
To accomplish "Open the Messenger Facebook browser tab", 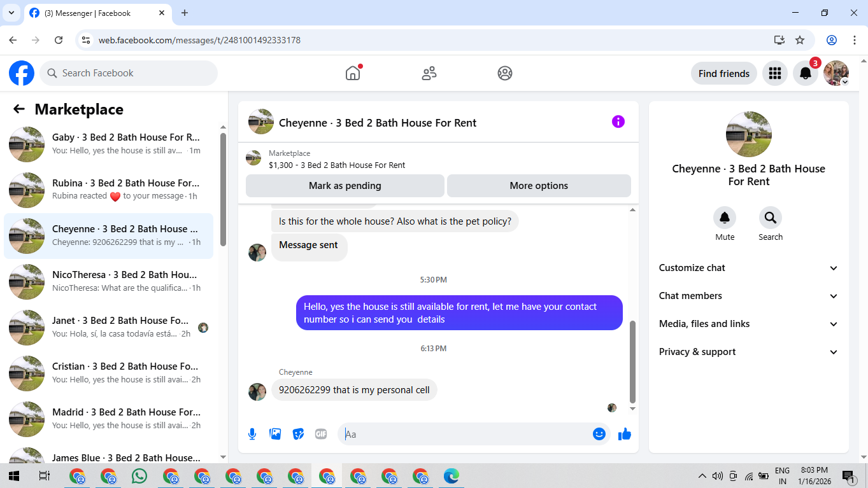I will click(x=97, y=13).
